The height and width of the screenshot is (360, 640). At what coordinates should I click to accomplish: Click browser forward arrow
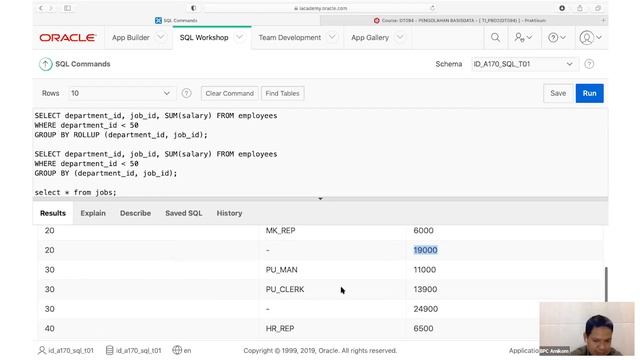(51, 8)
